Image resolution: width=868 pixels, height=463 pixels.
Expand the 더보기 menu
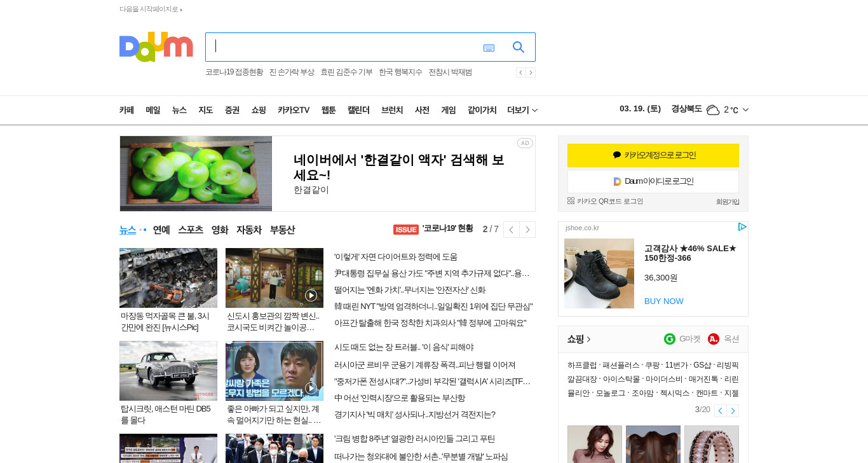[522, 110]
